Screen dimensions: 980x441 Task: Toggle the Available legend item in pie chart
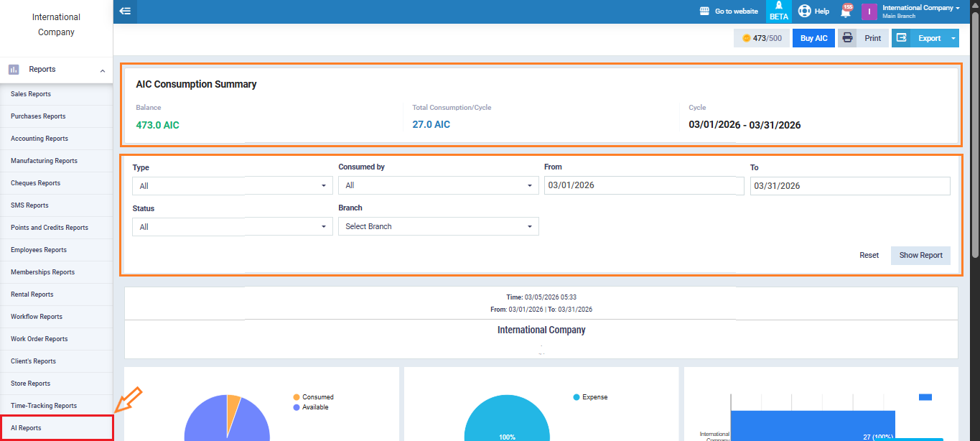[313, 407]
